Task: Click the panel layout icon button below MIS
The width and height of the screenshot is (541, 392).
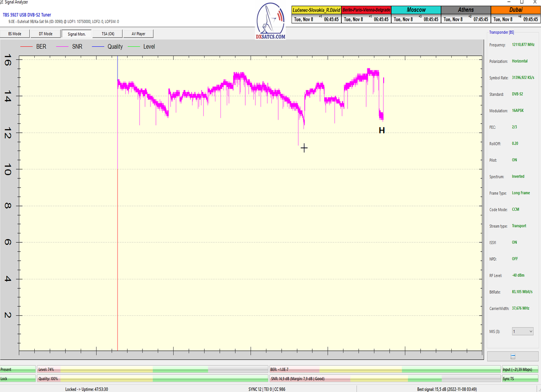Action: tap(513, 356)
